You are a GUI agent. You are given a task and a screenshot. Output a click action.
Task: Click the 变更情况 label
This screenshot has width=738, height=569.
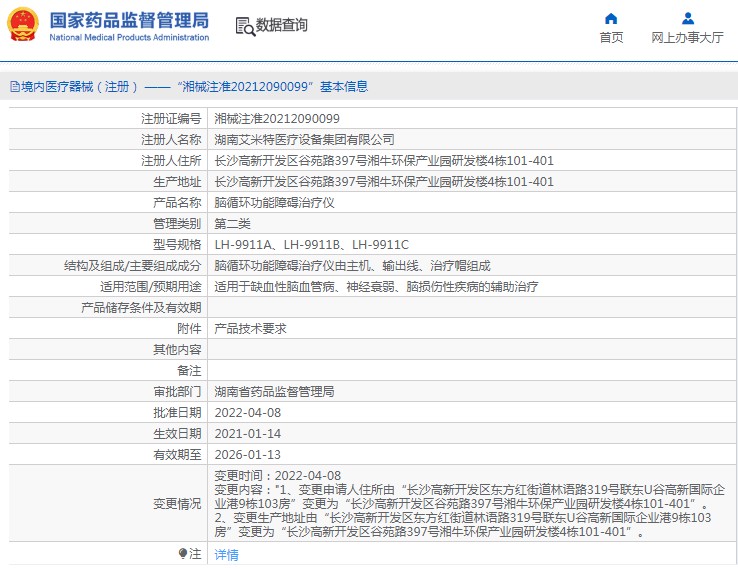(177, 504)
